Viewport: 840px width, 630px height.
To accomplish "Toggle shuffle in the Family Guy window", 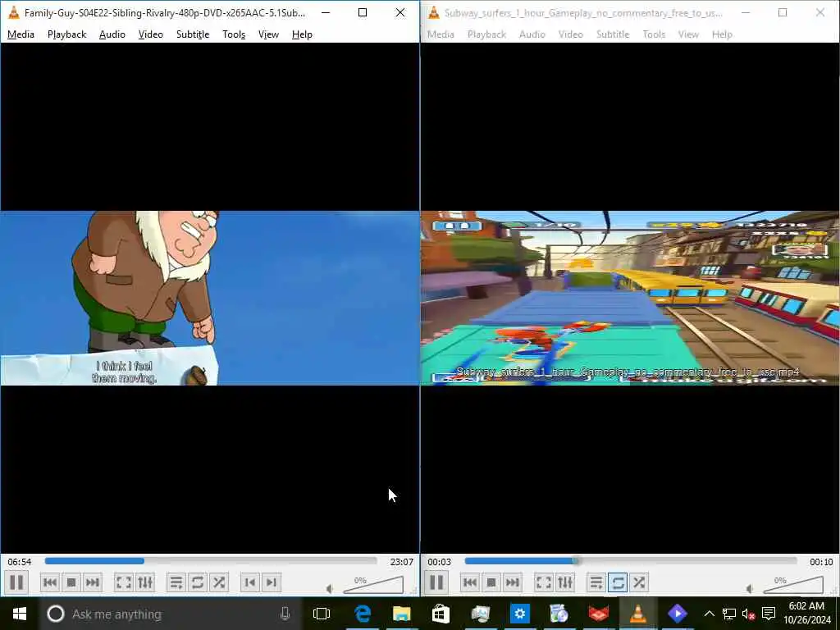I will point(219,582).
